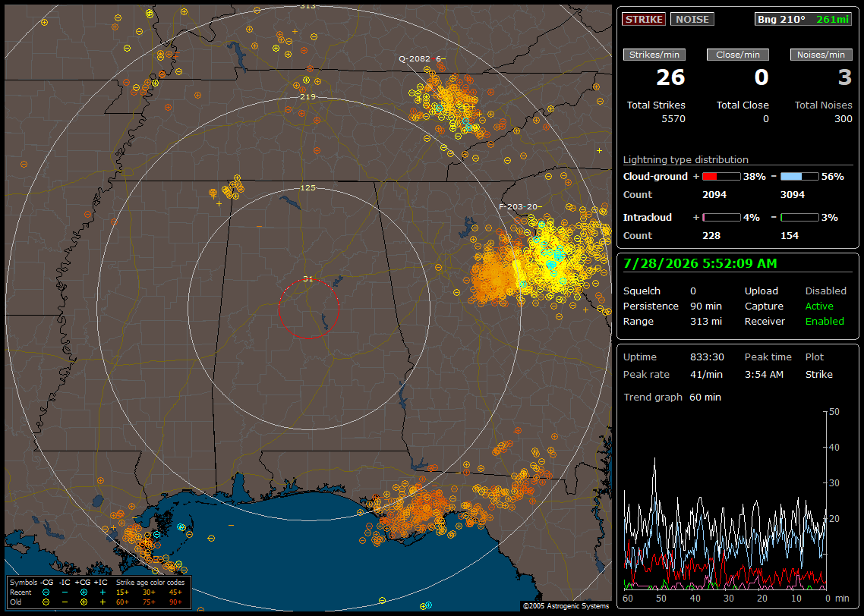The image size is (864, 616).
Task: Click the 75+ strike age color code
Action: coord(149,602)
